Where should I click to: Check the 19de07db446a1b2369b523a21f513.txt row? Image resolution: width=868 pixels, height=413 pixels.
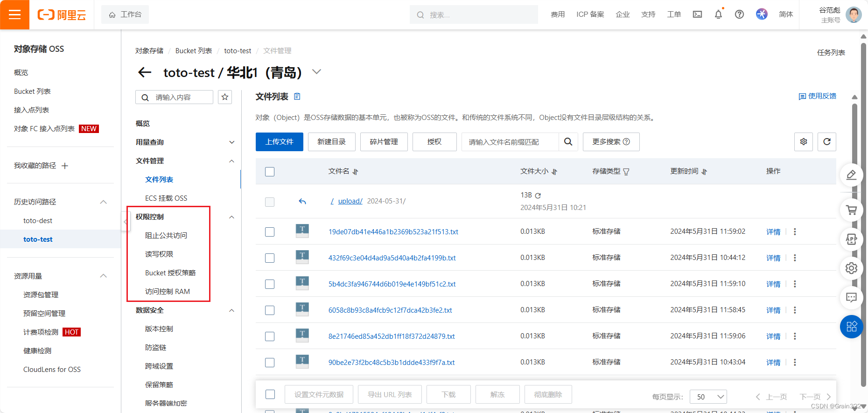click(270, 232)
